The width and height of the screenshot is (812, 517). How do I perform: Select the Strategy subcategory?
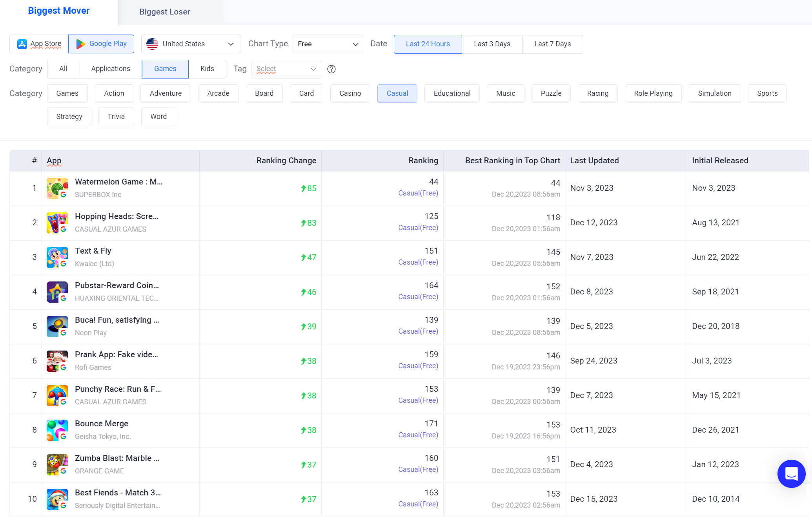click(69, 117)
